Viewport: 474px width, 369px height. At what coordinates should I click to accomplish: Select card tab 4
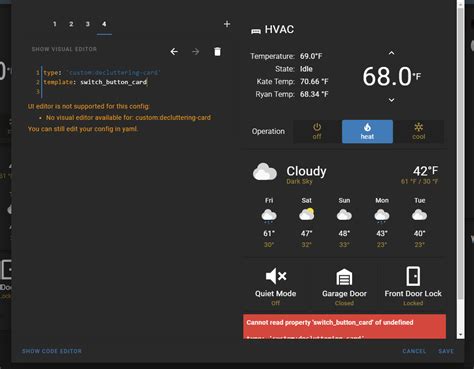click(104, 24)
